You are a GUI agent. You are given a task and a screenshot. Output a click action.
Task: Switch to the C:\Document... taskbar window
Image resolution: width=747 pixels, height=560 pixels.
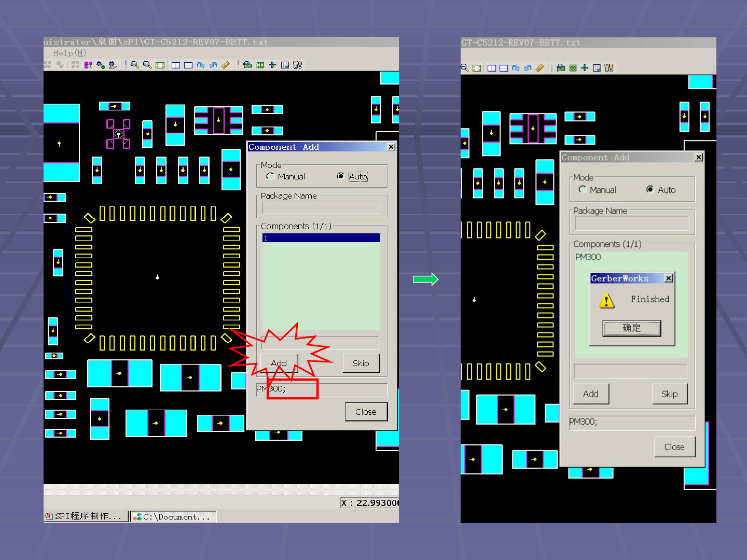tap(173, 516)
